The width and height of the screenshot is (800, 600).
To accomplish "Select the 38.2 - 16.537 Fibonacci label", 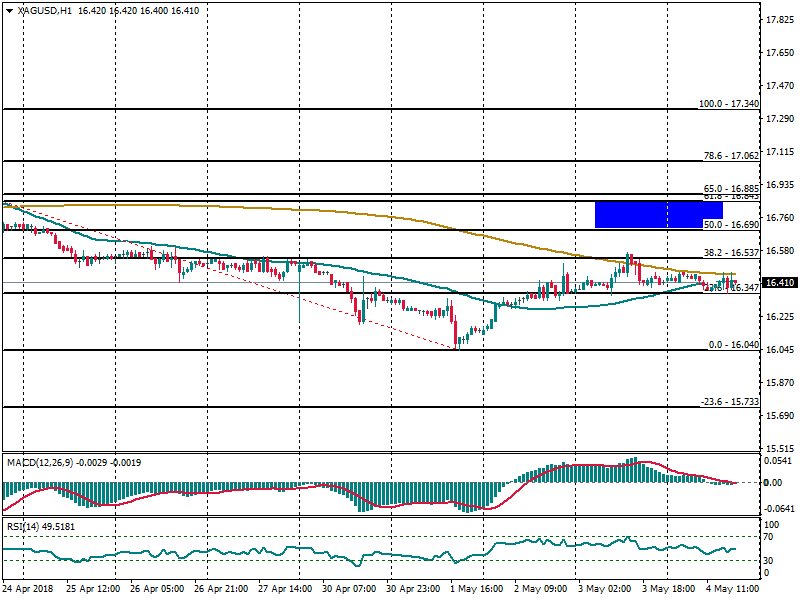I will (x=731, y=253).
